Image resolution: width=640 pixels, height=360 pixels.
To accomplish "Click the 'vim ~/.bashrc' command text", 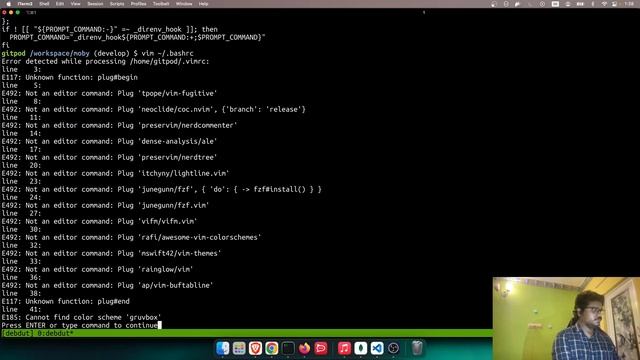I will [167, 53].
